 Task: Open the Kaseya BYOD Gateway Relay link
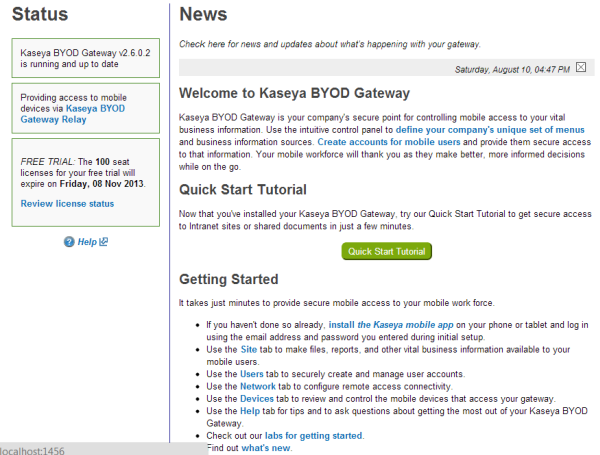pyautogui.click(x=73, y=114)
